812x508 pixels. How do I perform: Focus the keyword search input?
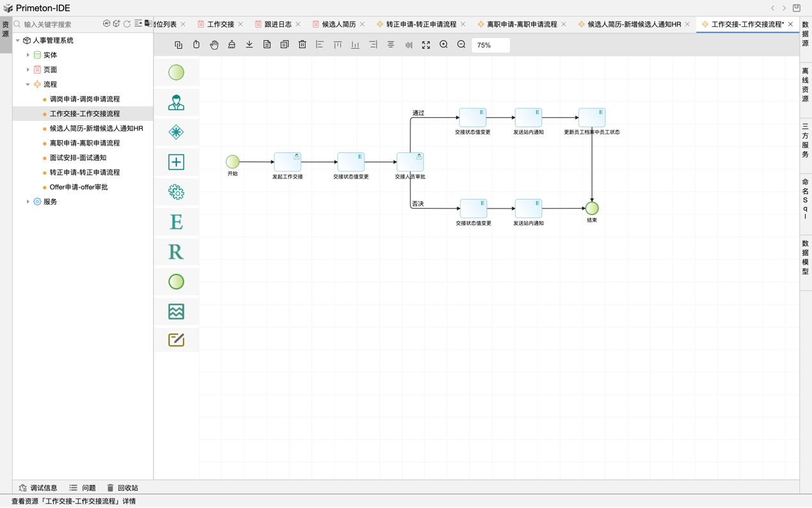pyautogui.click(x=61, y=24)
